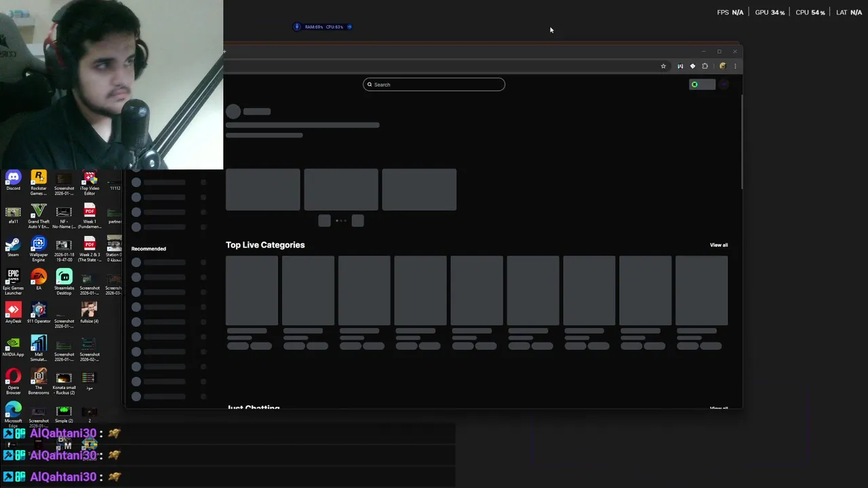Image resolution: width=868 pixels, height=488 pixels.
Task: Open the Week 1 Fundamentals PDF file
Action: (x=90, y=216)
